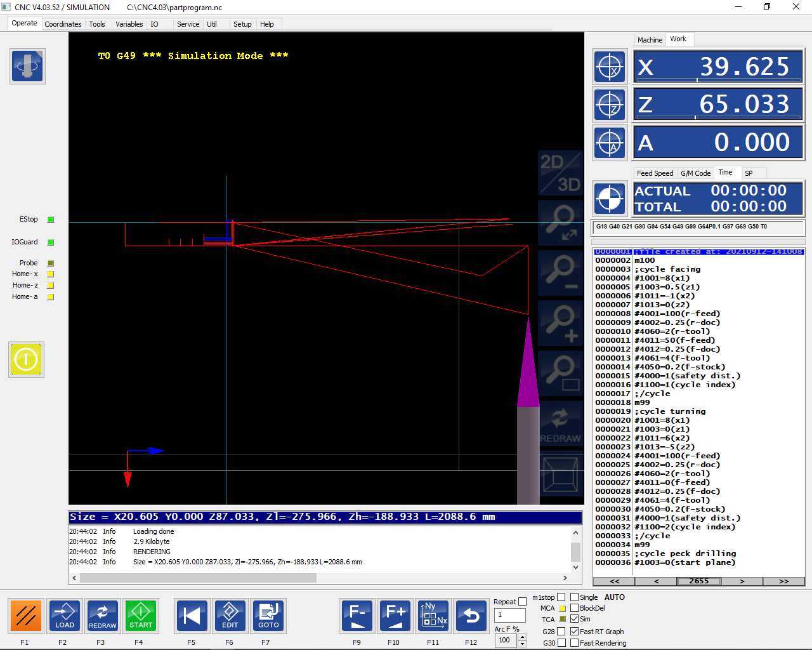
Task: Switch to Work coordinates tab
Action: click(x=678, y=39)
